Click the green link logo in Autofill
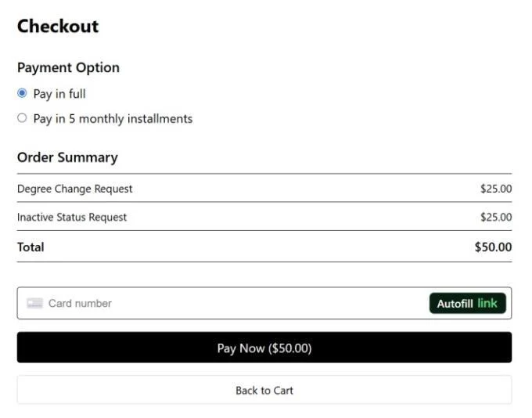This screenshot has height=418, width=532. click(487, 303)
